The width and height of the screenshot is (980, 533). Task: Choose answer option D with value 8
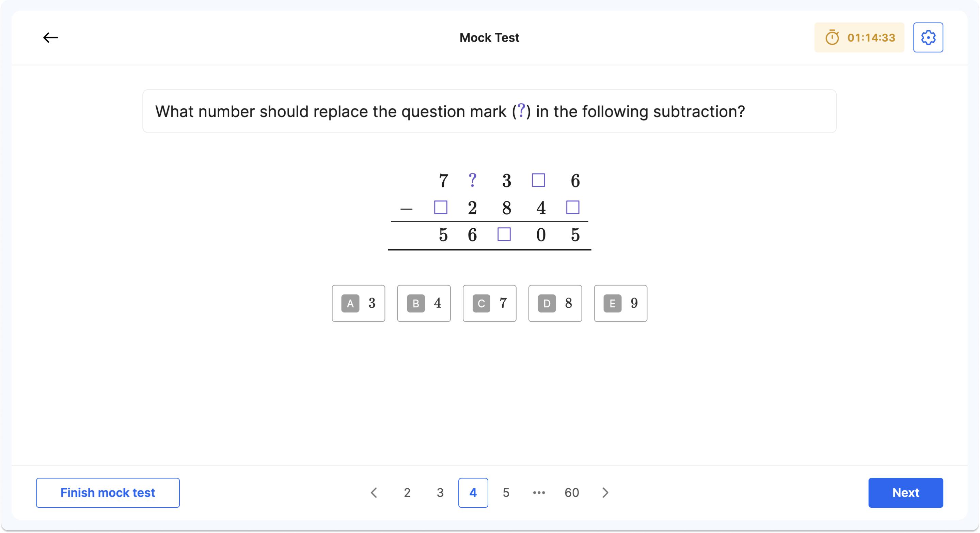(555, 303)
